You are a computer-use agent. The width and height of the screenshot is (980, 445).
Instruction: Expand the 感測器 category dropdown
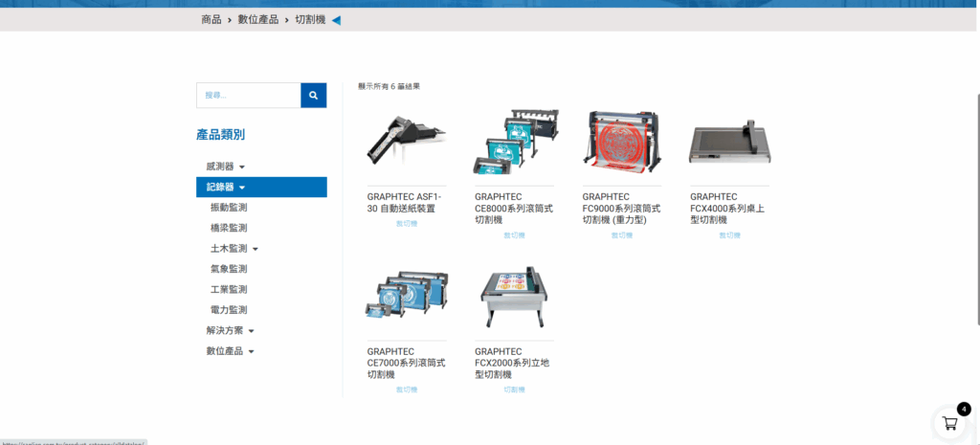[x=242, y=167]
